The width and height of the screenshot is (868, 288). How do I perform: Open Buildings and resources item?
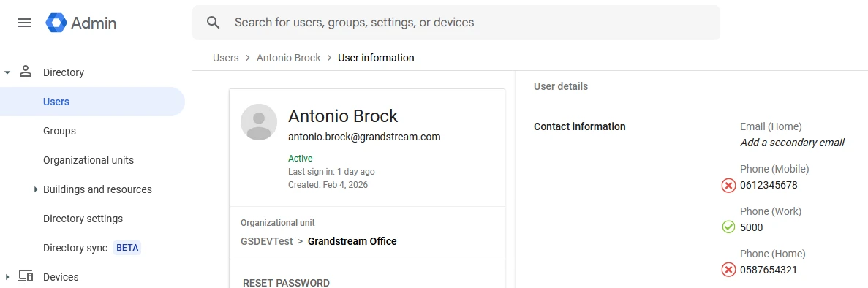tap(97, 189)
